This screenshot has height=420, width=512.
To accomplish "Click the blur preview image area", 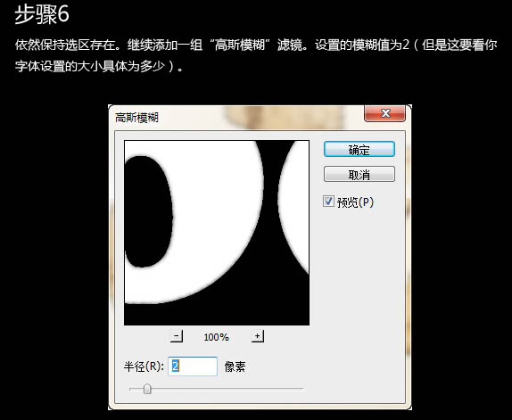I will point(217,233).
